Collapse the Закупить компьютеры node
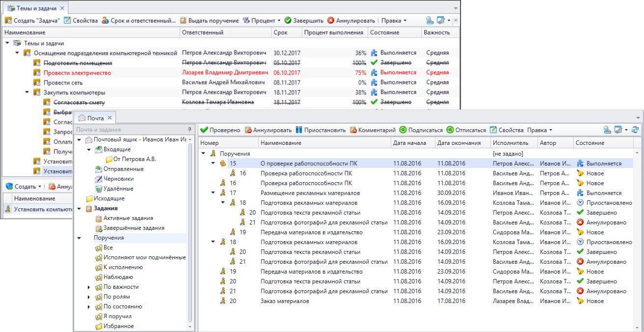Image resolution: width=644 pixels, height=332 pixels. coord(27,92)
